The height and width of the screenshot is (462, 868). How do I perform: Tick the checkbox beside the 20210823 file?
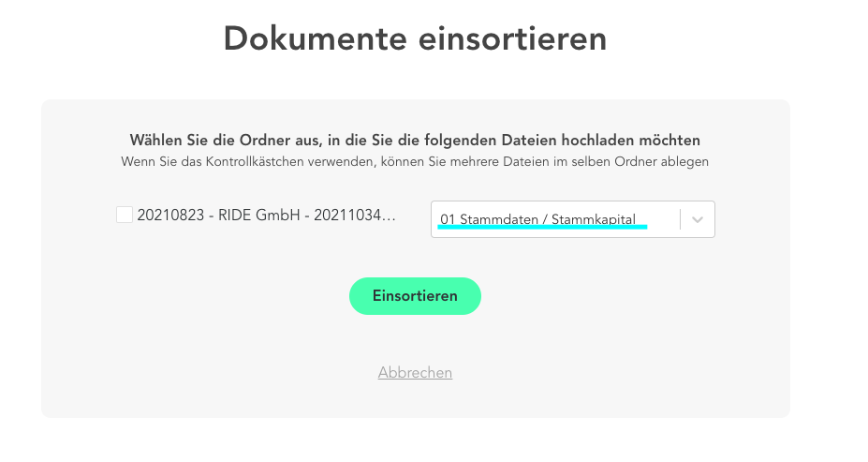point(125,216)
